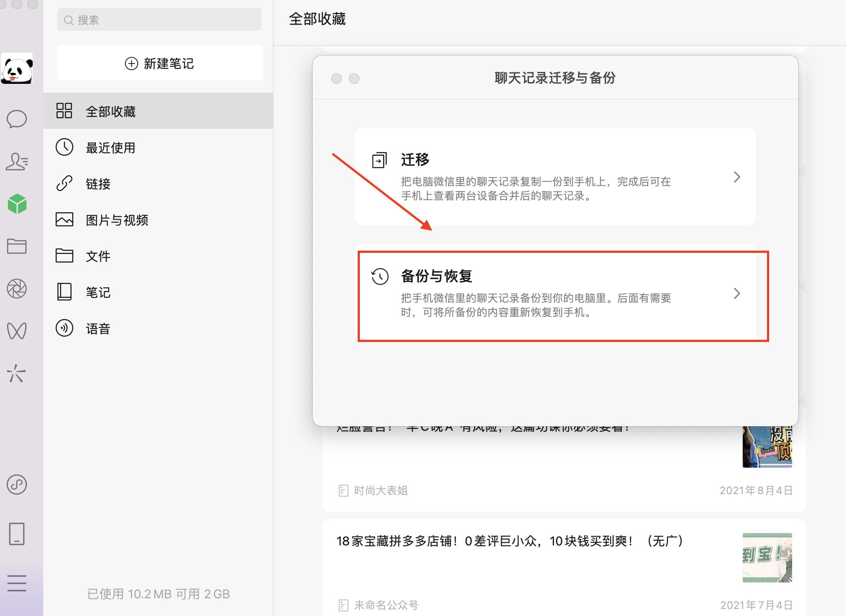Open the Chats panel in the dock

(x=18, y=119)
